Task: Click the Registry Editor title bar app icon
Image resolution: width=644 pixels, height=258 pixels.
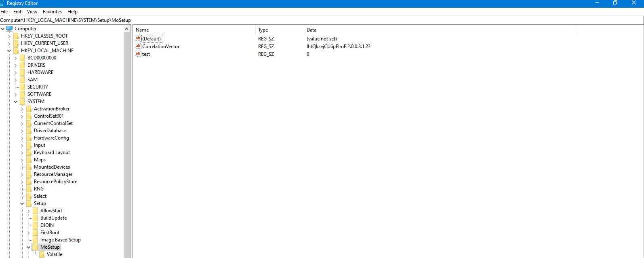Action: click(2, 3)
